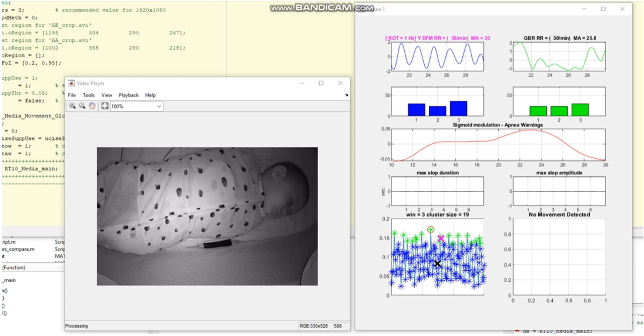Screen dimensions: 644x336
Task: Click the MATLAB logo in Video Player title bar
Action: (x=71, y=83)
